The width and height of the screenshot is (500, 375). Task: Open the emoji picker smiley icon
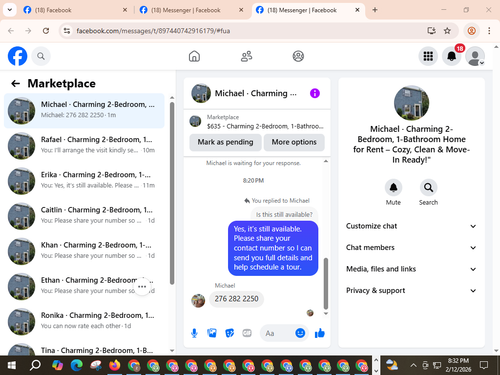[300, 333]
